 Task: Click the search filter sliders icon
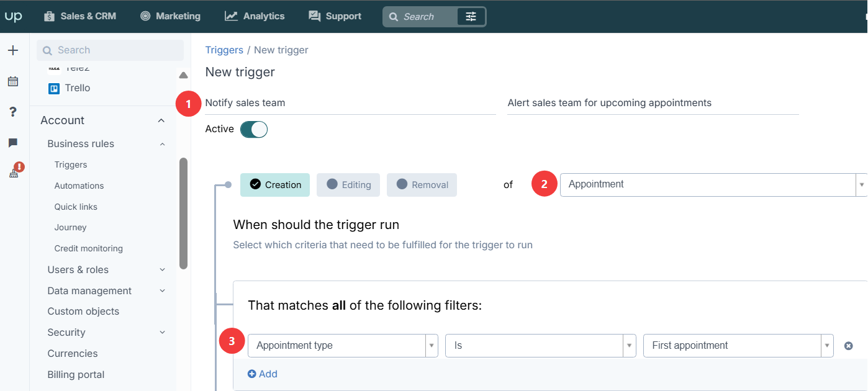click(471, 17)
